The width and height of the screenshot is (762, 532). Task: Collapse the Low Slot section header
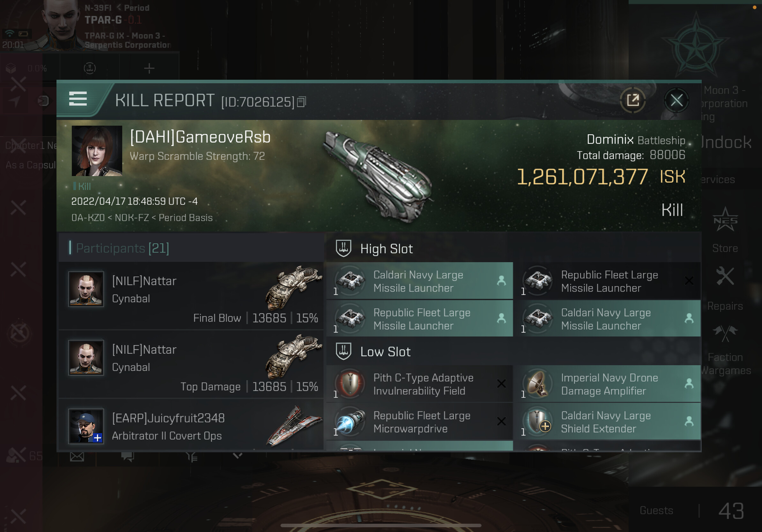(x=513, y=351)
